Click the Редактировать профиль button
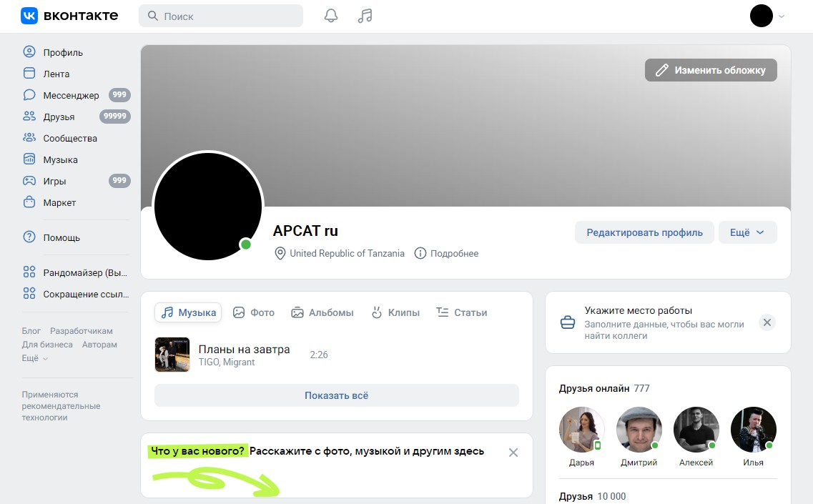This screenshot has height=504, width=813. [x=644, y=232]
